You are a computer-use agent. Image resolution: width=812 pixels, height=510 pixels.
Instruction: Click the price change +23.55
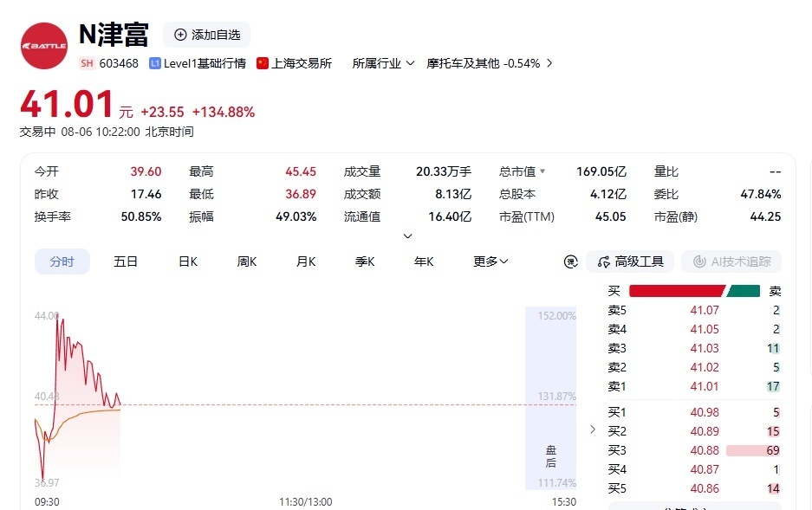click(163, 113)
